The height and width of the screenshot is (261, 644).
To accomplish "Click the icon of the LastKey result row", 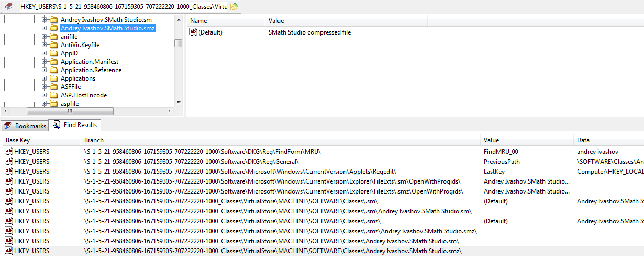I will (x=9, y=171).
